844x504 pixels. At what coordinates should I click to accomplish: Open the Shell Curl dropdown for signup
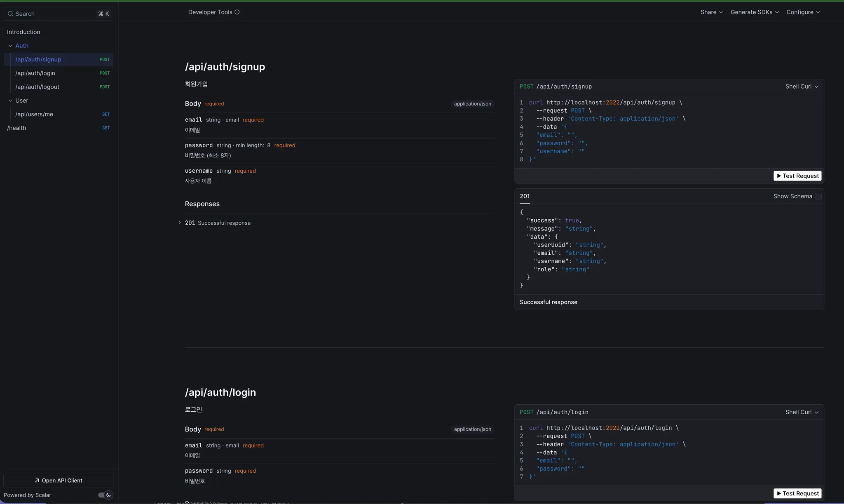[x=802, y=87]
